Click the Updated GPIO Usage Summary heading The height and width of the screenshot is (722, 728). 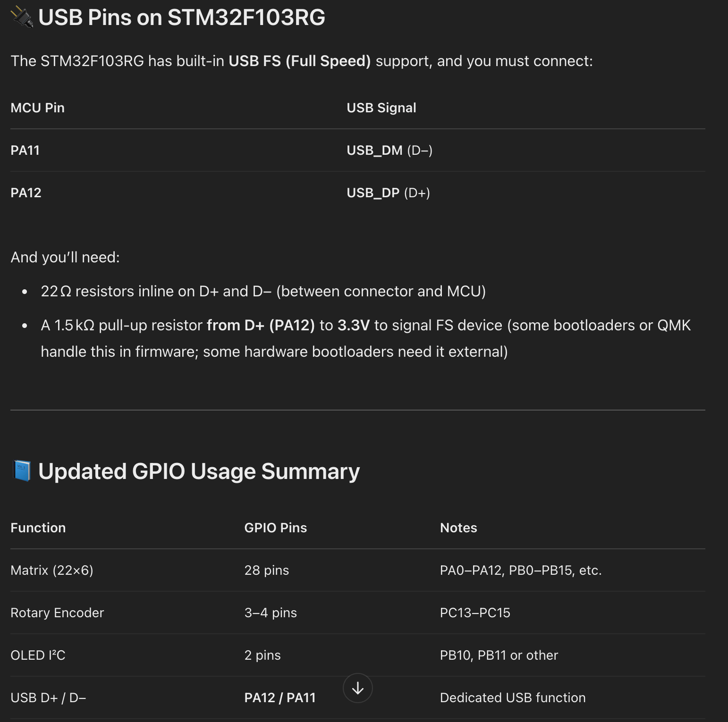199,471
